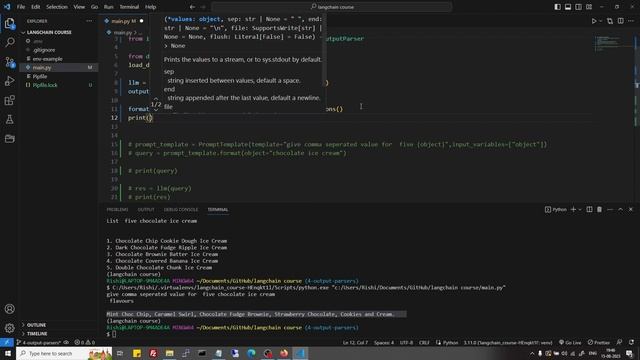The image size is (640, 360).
Task: Open Pipfile in explorer
Action: click(x=40, y=76)
